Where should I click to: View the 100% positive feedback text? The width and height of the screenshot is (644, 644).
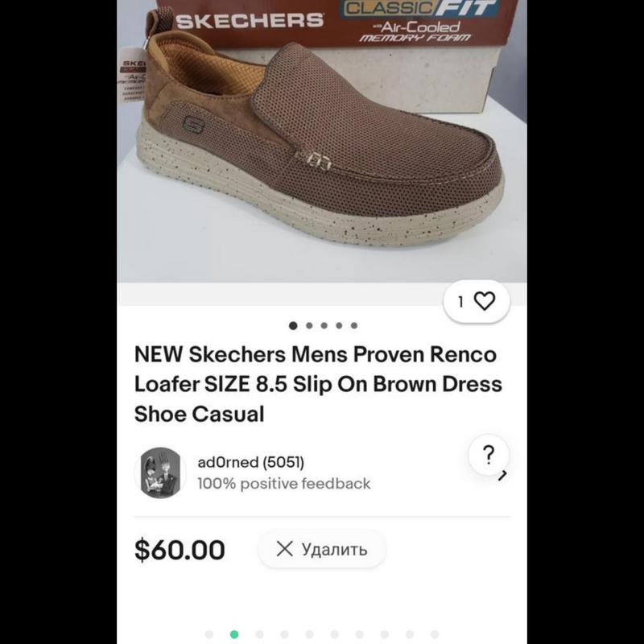coord(284,484)
